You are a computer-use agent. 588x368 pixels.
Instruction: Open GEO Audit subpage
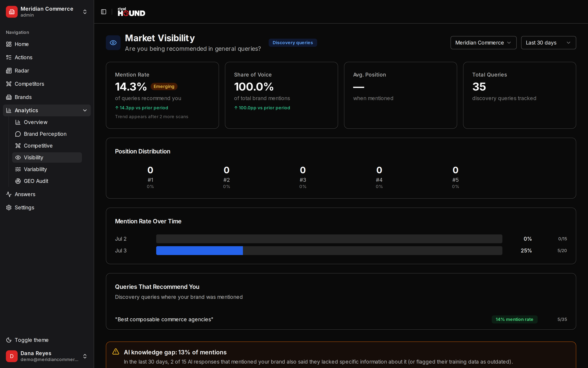point(47,181)
